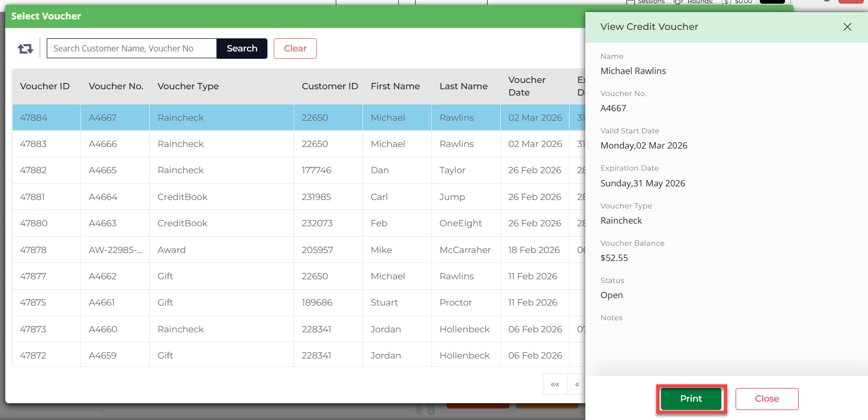Select Stuart Proctor's Gift voucher A4661
The image size is (868, 420).
coord(102,302)
